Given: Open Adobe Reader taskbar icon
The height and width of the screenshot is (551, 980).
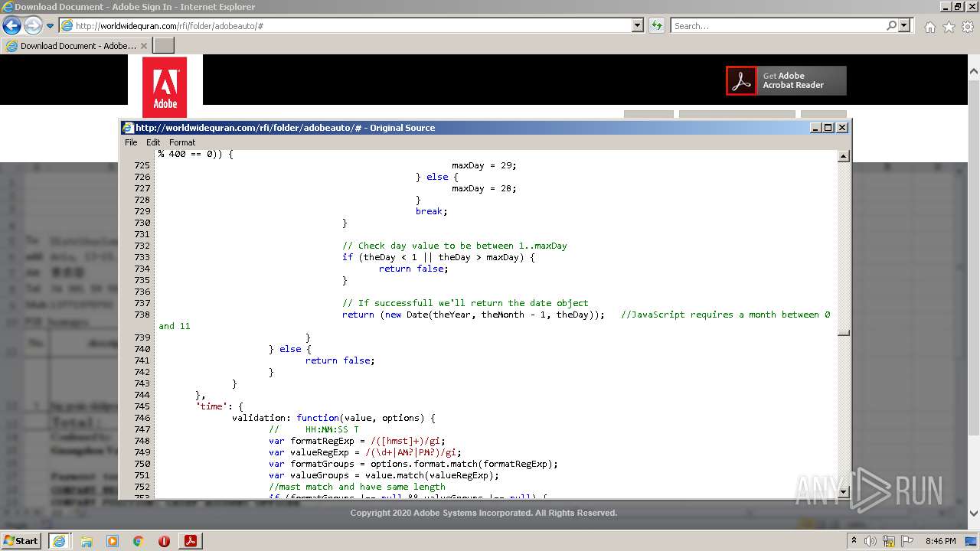Looking at the screenshot, I should pos(190,540).
